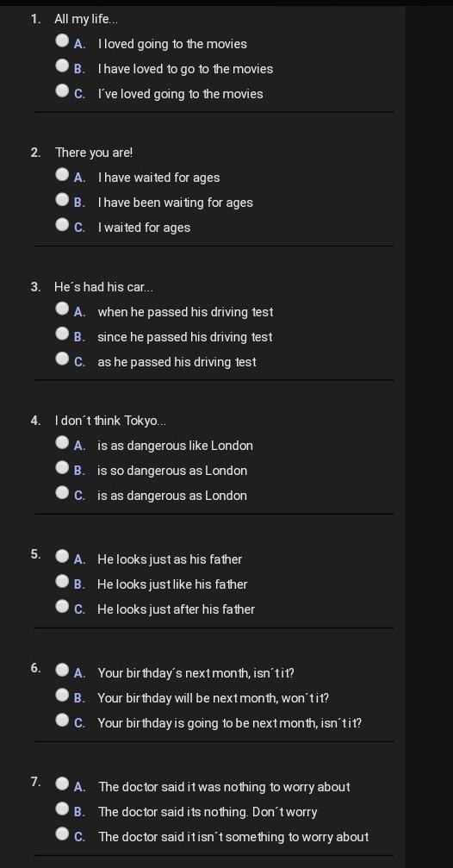
Task: Mark 'I waited for ages' as the answer
Action: point(62,225)
